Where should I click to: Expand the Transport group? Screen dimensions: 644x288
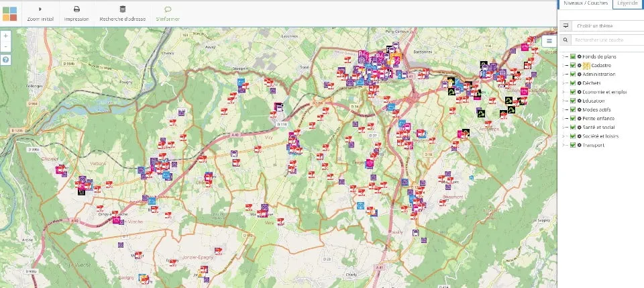point(563,145)
